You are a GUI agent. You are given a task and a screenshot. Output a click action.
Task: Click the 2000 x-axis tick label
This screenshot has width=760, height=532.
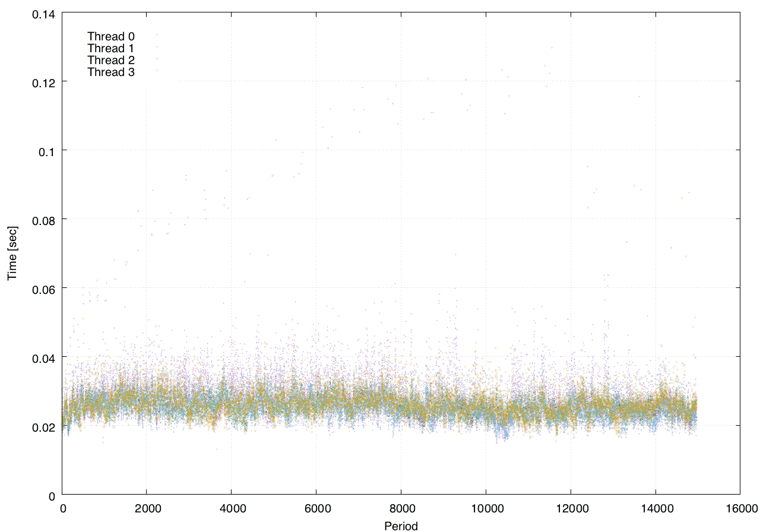[148, 508]
